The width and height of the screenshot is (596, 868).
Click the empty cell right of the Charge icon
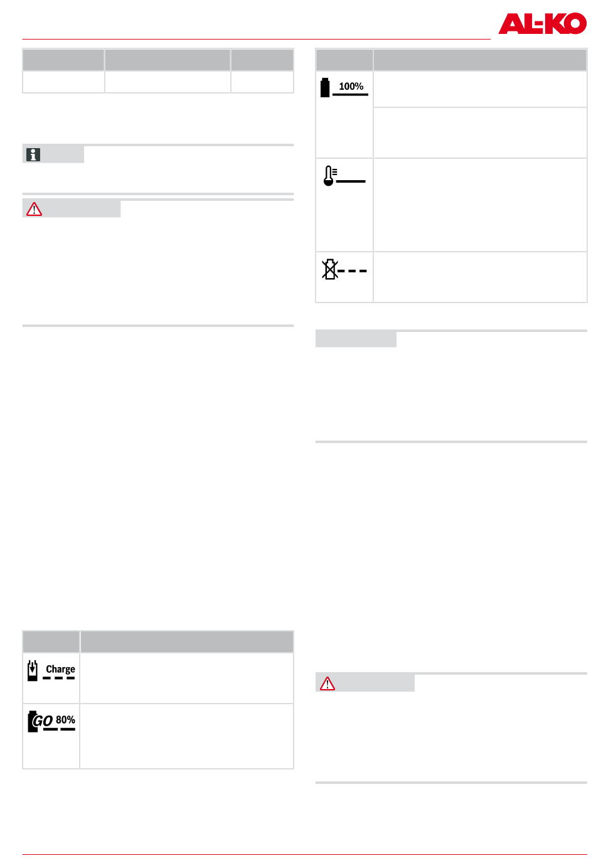click(x=186, y=678)
